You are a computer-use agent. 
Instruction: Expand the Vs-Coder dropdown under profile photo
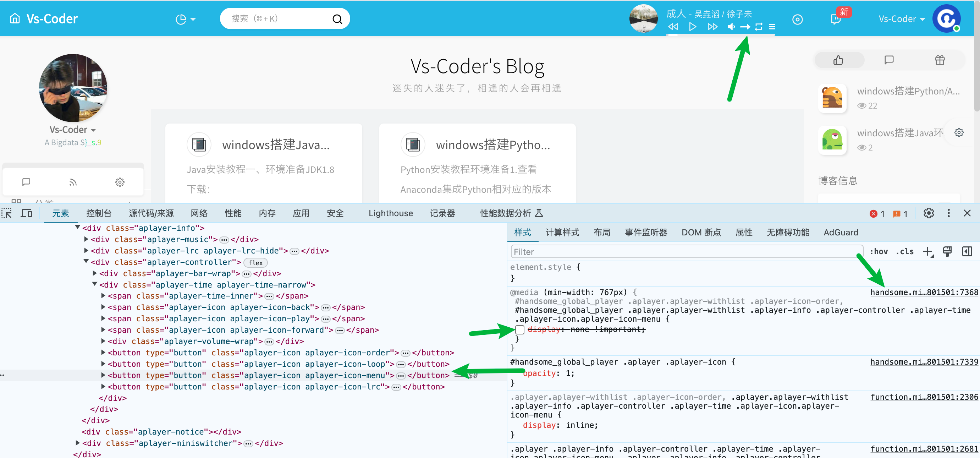tap(72, 130)
